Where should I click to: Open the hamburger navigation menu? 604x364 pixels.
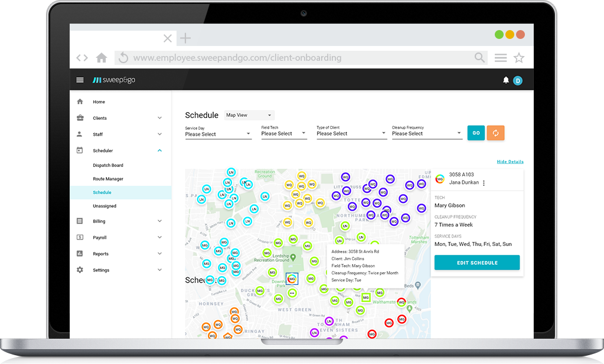coord(80,80)
